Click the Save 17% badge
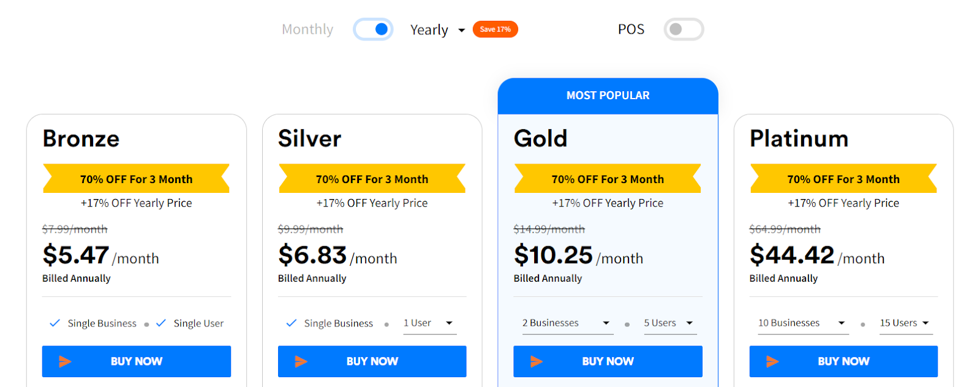The height and width of the screenshot is (387, 980). pyautogui.click(x=495, y=29)
